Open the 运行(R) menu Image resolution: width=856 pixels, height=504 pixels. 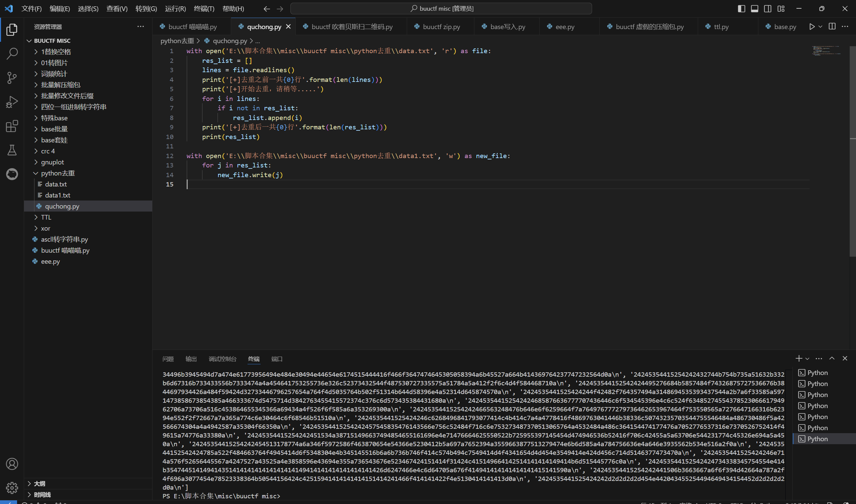click(x=175, y=9)
